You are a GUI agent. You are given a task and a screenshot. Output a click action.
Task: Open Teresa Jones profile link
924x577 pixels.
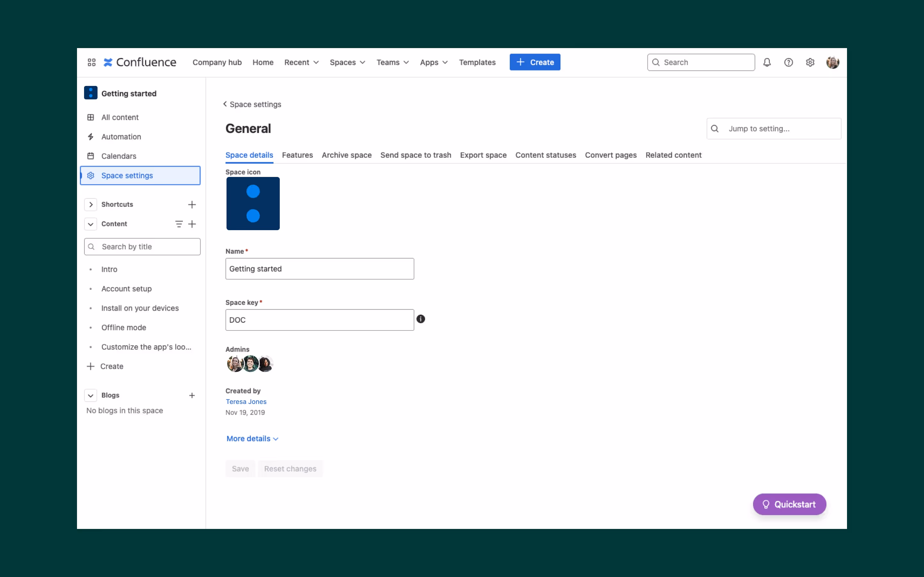(246, 401)
